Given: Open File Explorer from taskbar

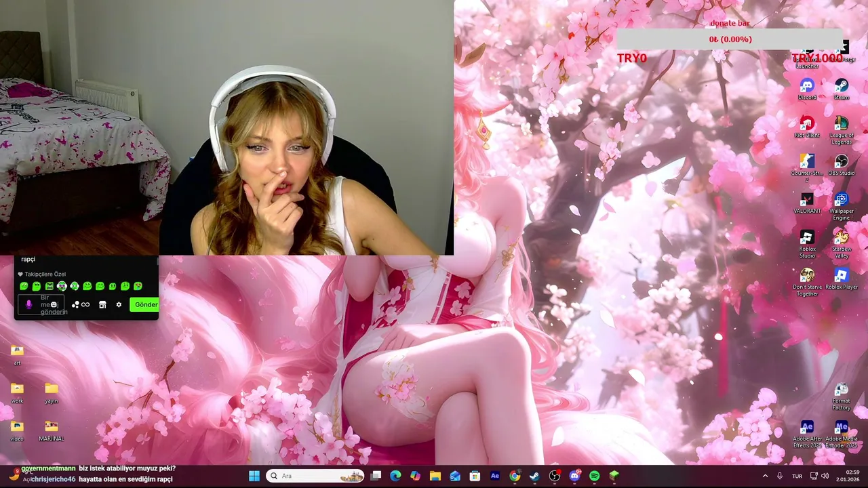Looking at the screenshot, I should pyautogui.click(x=435, y=476).
